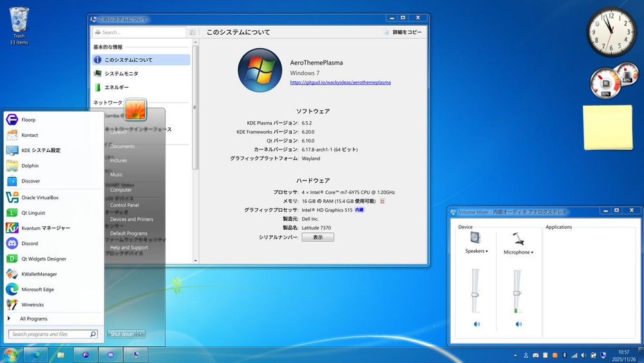The height and width of the screenshot is (363, 644).
Task: Open Computer from start menu right pane
Action: point(121,190)
